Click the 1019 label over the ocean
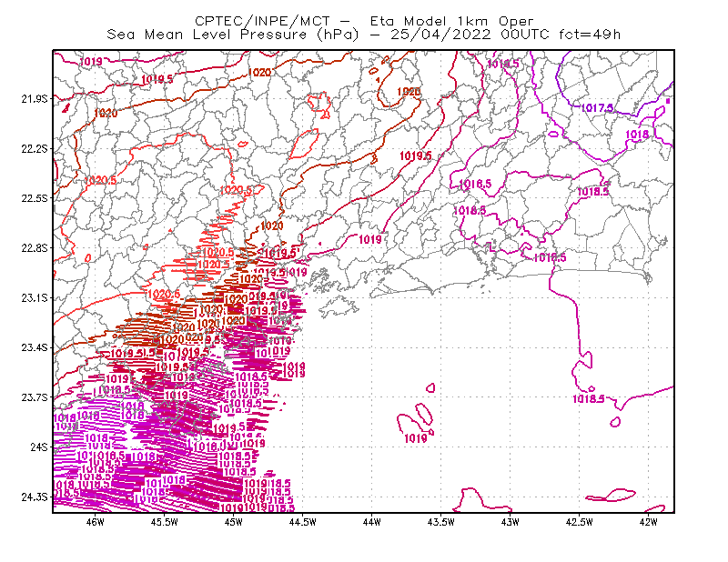This screenshot has height=562, width=728. coord(416,438)
